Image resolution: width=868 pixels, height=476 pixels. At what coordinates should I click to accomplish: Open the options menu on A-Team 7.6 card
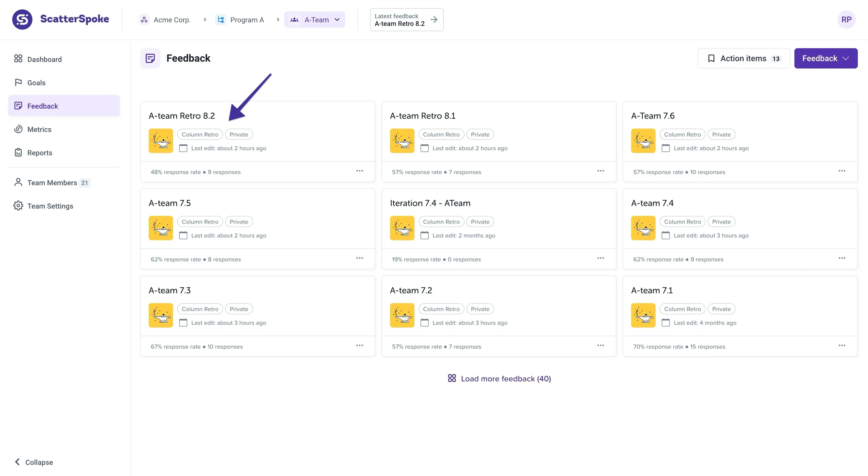coord(842,171)
